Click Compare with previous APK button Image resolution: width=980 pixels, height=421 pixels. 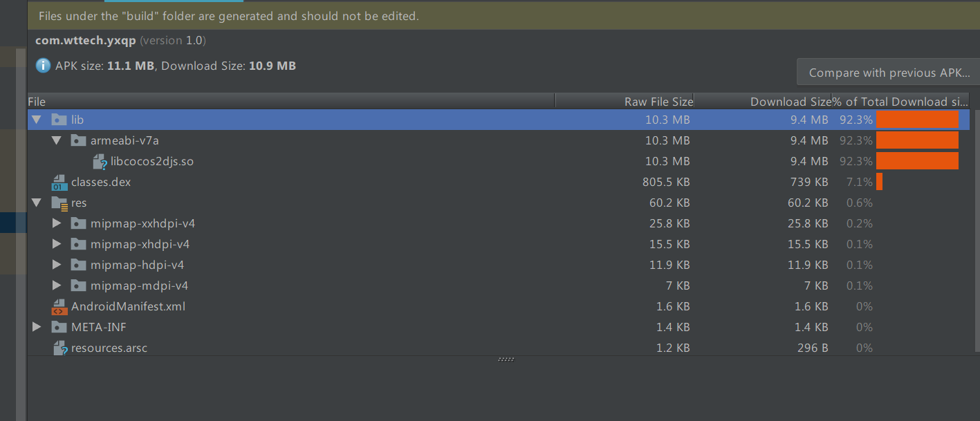point(888,73)
